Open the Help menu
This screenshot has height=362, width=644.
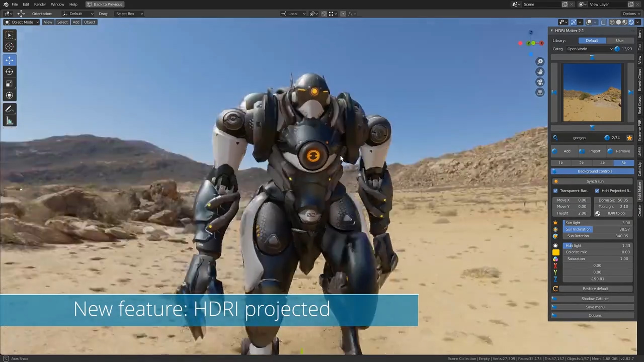[73, 4]
